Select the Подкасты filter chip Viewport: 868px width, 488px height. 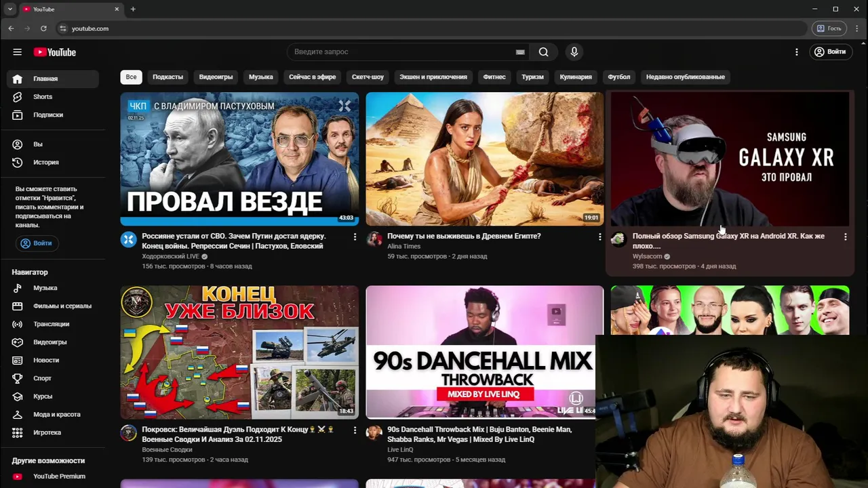167,77
